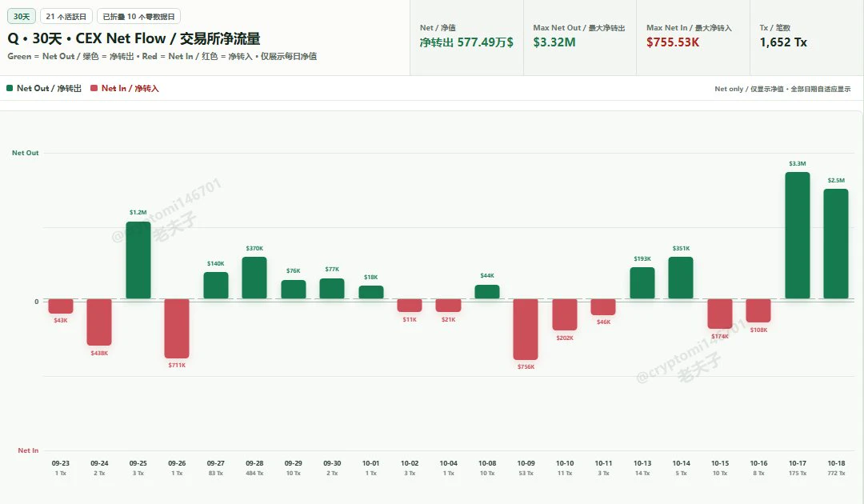864x504 pixels.
Task: Click the 772 Tx count under 10-18
Action: tap(836, 473)
